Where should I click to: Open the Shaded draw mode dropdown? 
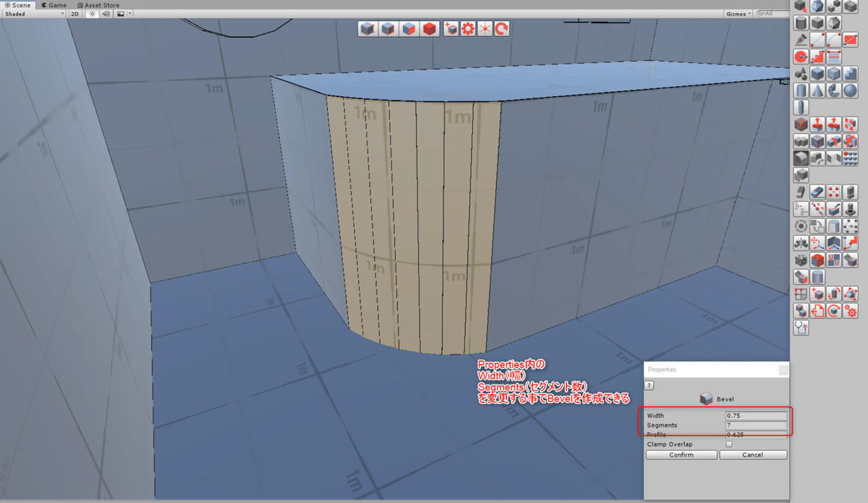(x=33, y=14)
